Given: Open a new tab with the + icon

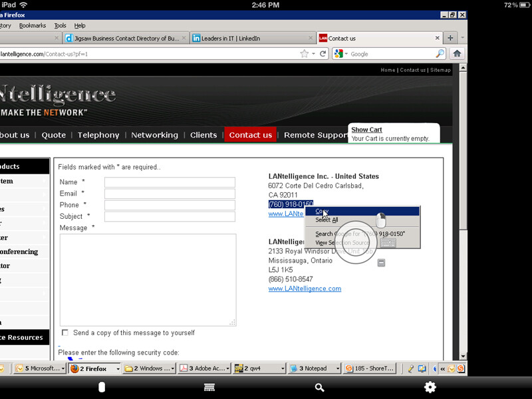Looking at the screenshot, I should [x=451, y=38].
